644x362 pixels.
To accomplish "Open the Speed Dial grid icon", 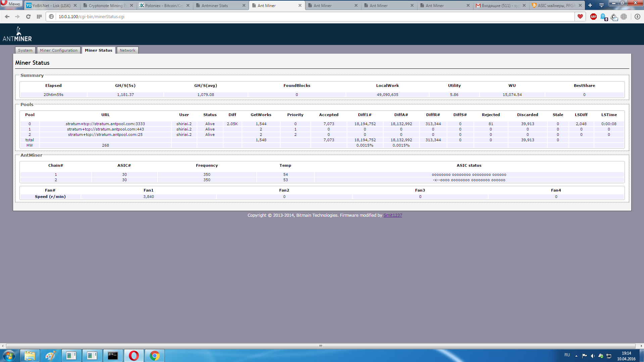I will click(x=39, y=16).
